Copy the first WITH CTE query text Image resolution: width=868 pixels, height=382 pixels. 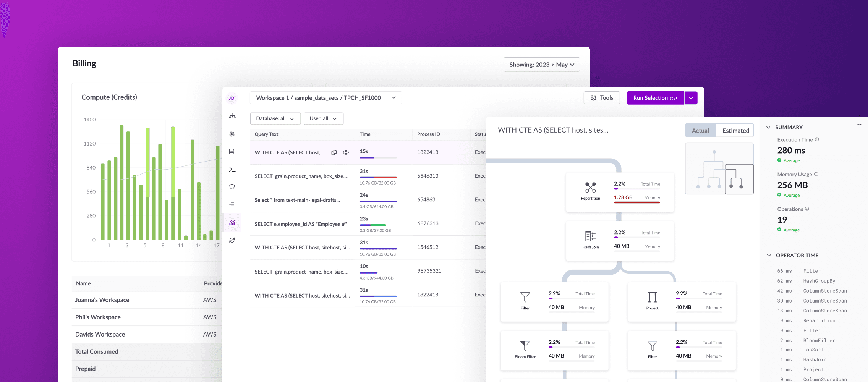(x=334, y=152)
